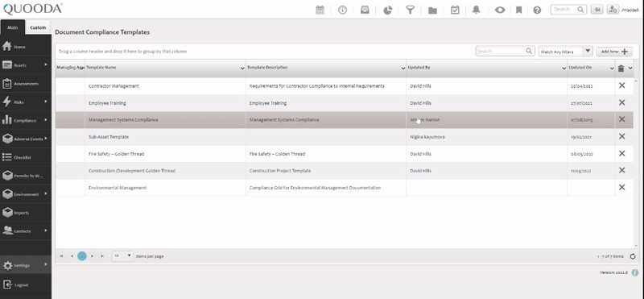
Task: Select Sub-Asset Template name cell
Action: (165, 137)
